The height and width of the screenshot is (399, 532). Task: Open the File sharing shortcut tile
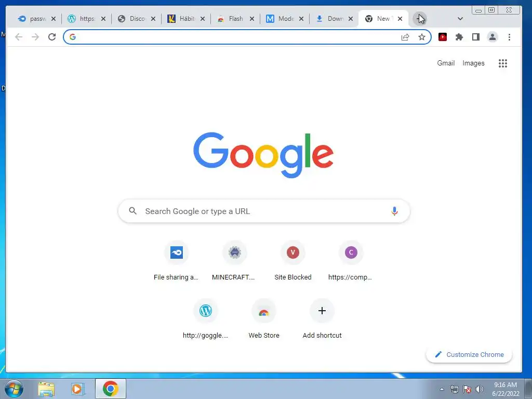pyautogui.click(x=176, y=261)
